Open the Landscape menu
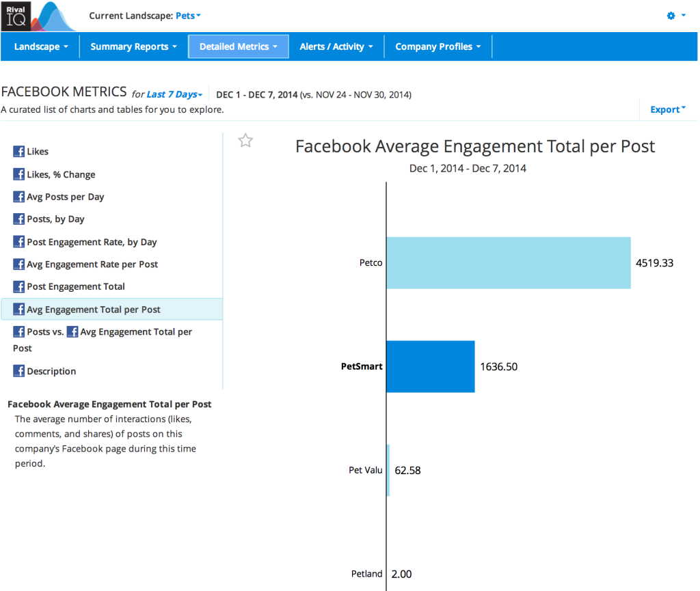Screen dimensions: 700x591 pyautogui.click(x=40, y=46)
